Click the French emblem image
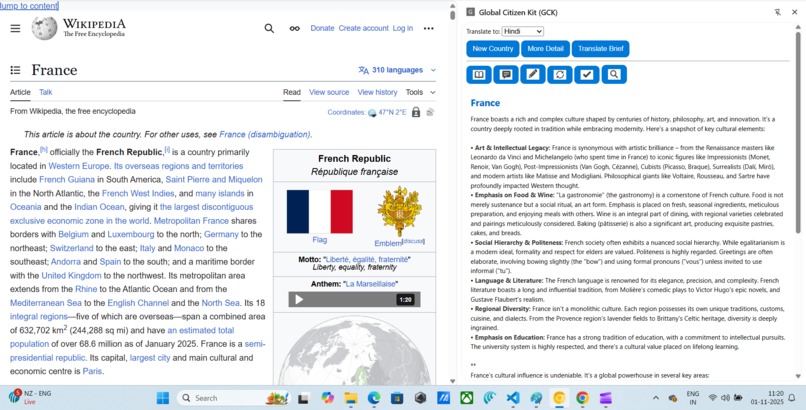The image size is (806, 410). coord(399,212)
